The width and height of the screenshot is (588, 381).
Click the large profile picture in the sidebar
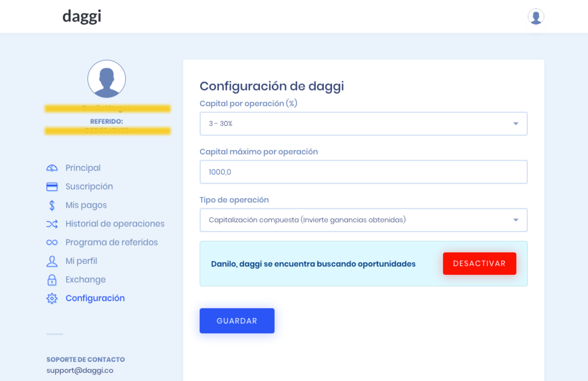[x=107, y=79]
